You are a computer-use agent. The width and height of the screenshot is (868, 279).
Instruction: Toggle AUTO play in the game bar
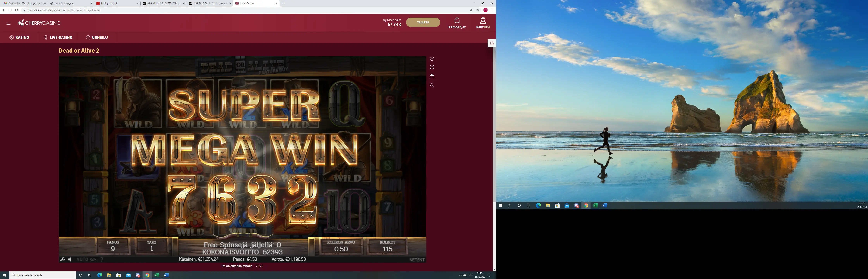[x=86, y=259]
